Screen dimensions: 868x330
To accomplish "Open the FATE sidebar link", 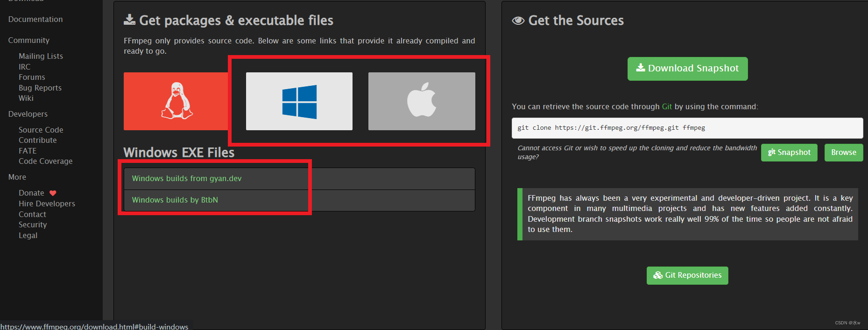I will point(28,151).
